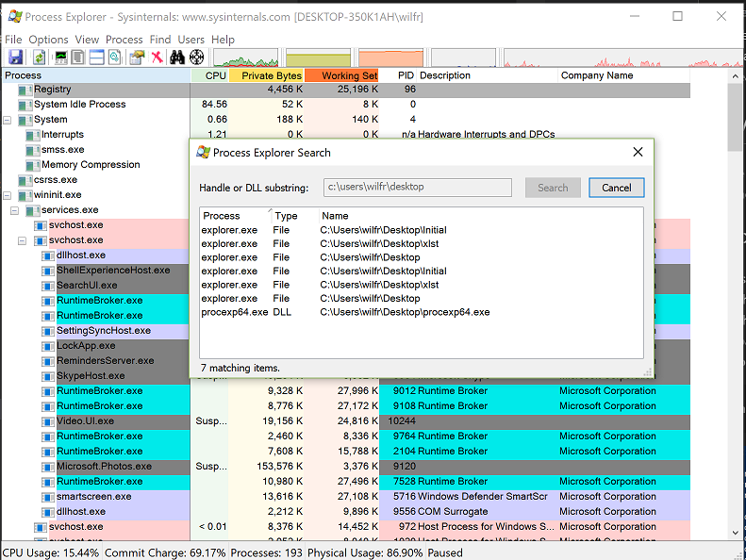Open the CPU usage mini graph
The image size is (746, 560).
246,58
